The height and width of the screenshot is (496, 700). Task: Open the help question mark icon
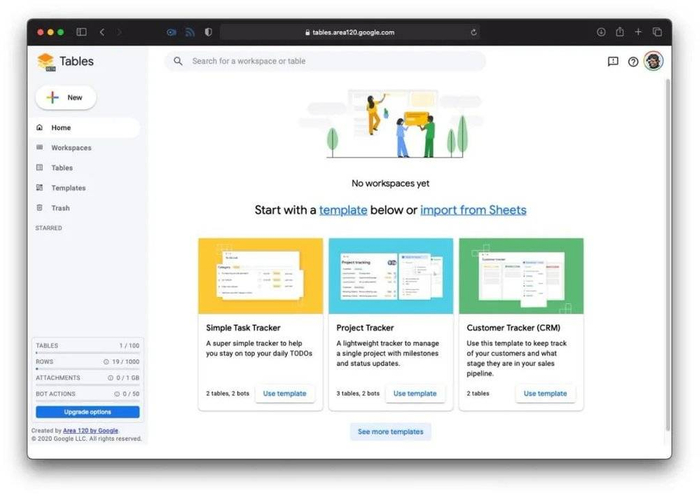click(633, 62)
